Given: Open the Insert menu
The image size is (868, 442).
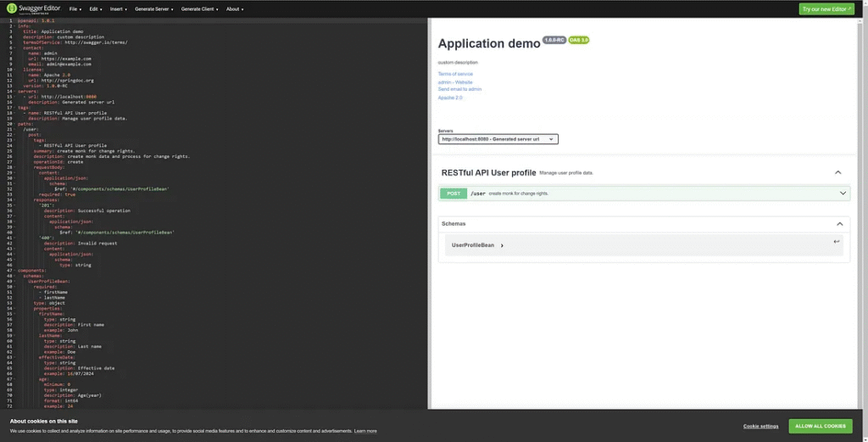Looking at the screenshot, I should pos(118,8).
